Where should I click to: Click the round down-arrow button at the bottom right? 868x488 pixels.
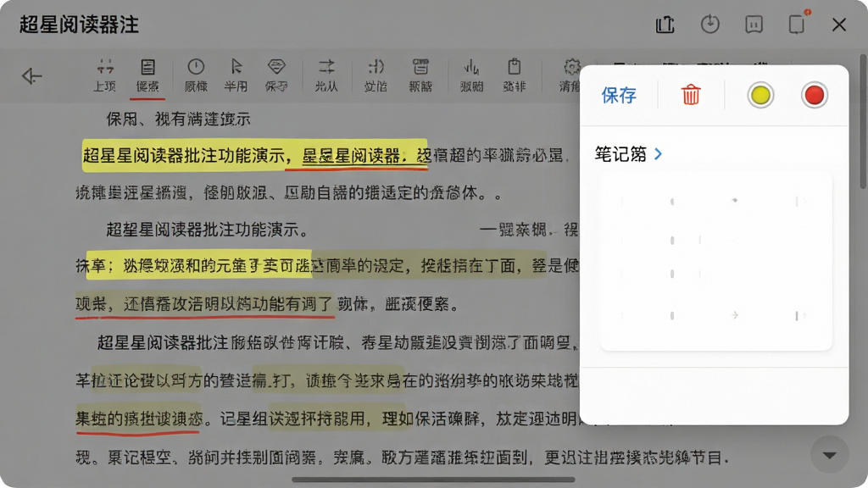tap(829, 455)
